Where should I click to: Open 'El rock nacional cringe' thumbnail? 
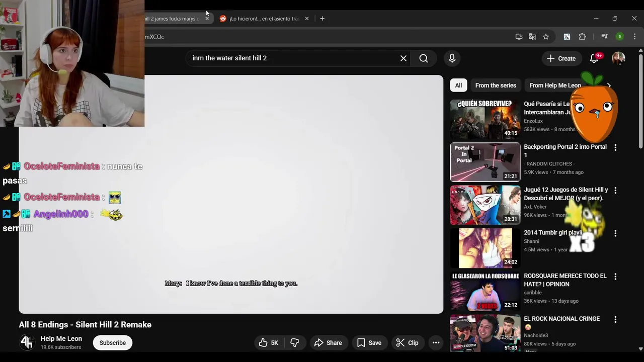coord(485,333)
